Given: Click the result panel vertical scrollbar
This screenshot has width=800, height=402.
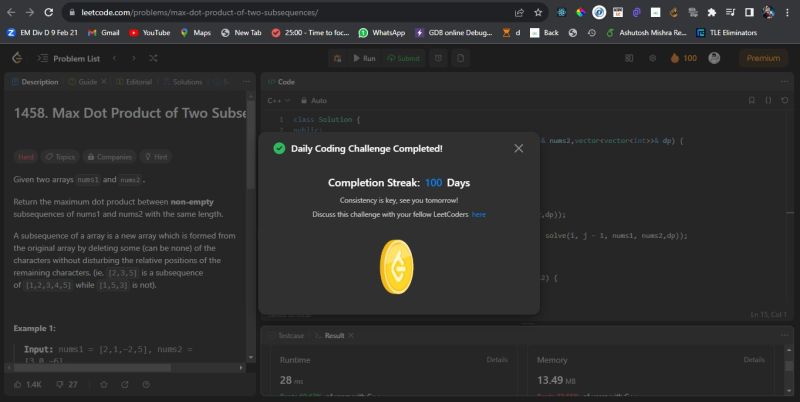Looking at the screenshot, I should pyautogui.click(x=789, y=366).
